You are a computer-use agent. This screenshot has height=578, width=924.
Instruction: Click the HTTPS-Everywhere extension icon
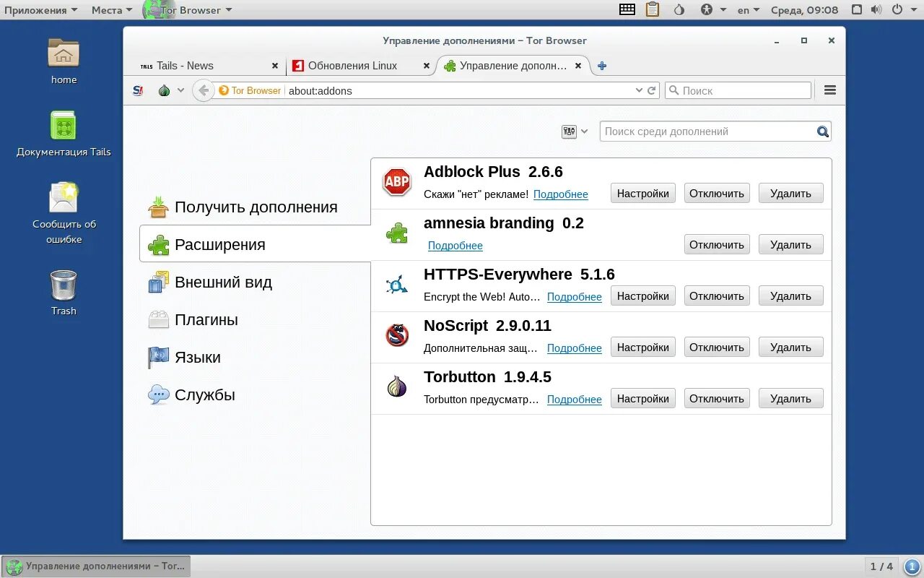tap(397, 285)
